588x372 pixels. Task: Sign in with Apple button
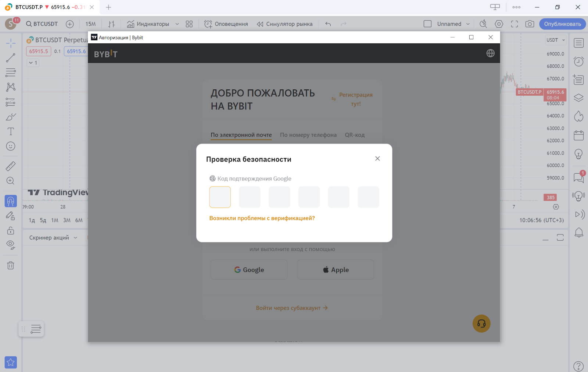tap(336, 270)
